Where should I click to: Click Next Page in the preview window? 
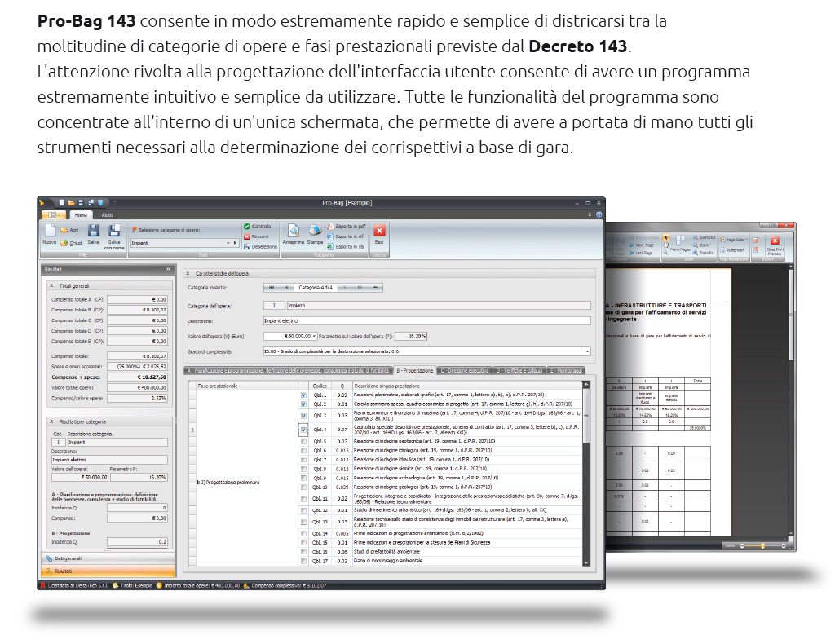coord(640,245)
